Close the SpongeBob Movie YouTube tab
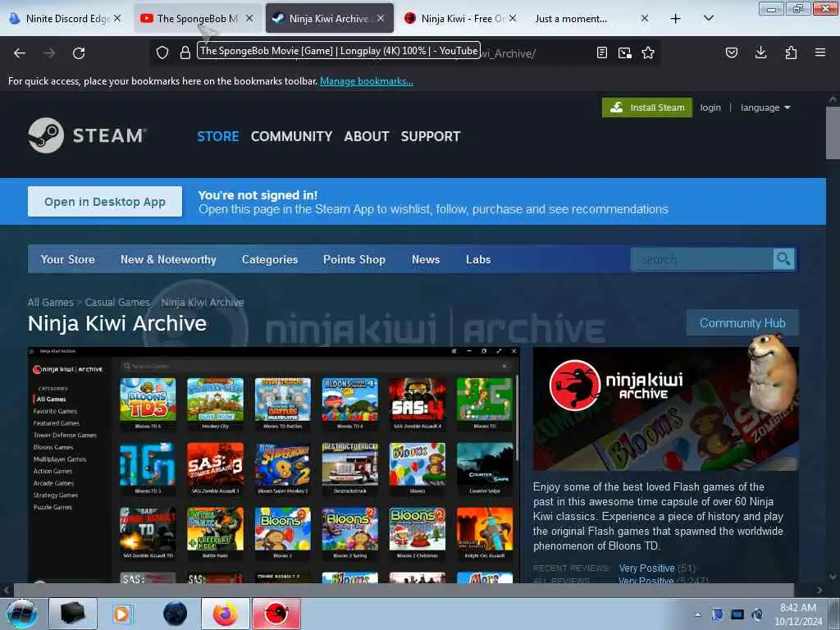Image resolution: width=840 pixels, height=630 pixels. tap(249, 18)
